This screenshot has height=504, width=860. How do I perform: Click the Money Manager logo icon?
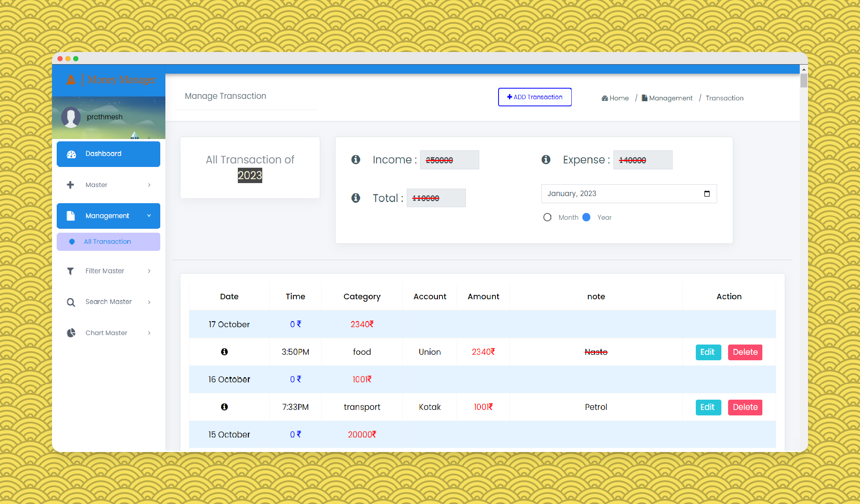pyautogui.click(x=71, y=80)
